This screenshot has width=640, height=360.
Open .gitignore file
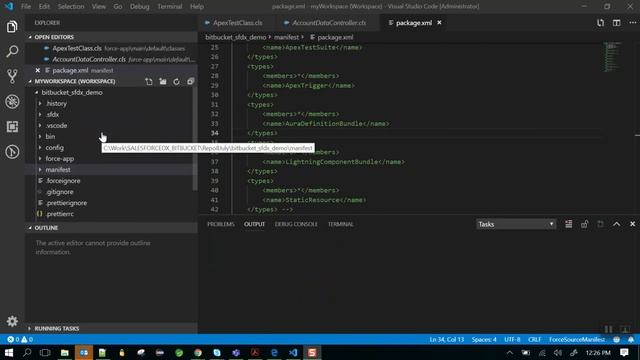[60, 192]
